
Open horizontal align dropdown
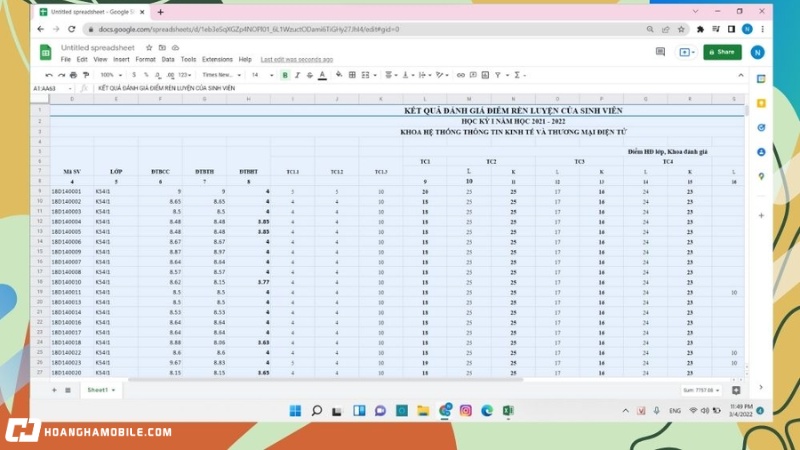[391, 75]
